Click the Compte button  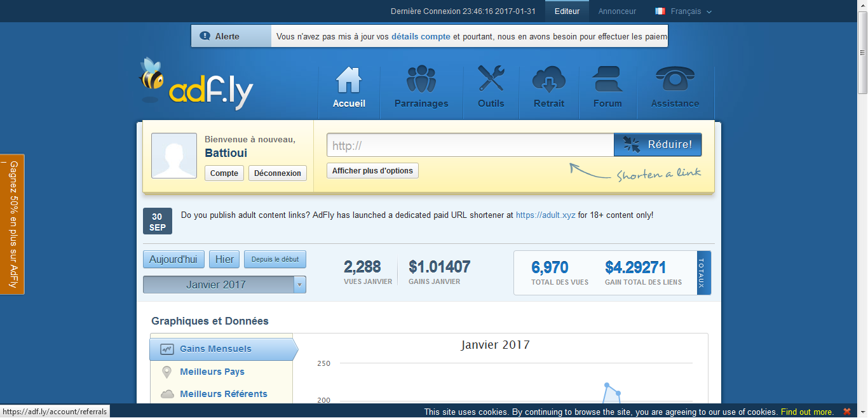224,173
